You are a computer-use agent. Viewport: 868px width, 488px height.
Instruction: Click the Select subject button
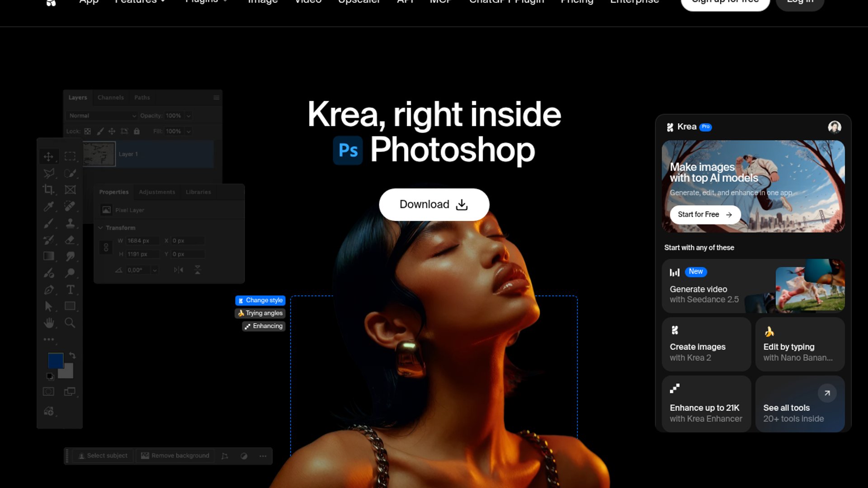[103, 456]
